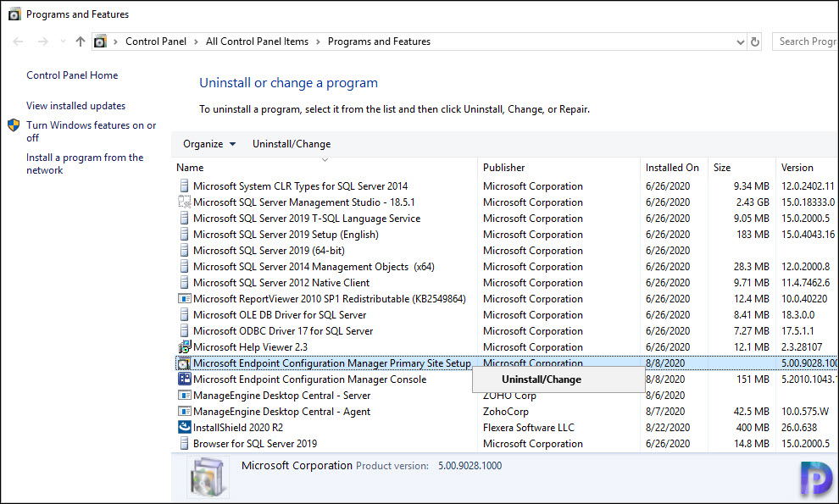Select All Control Panel Items breadcrumb
This screenshot has width=839, height=504.
257,42
